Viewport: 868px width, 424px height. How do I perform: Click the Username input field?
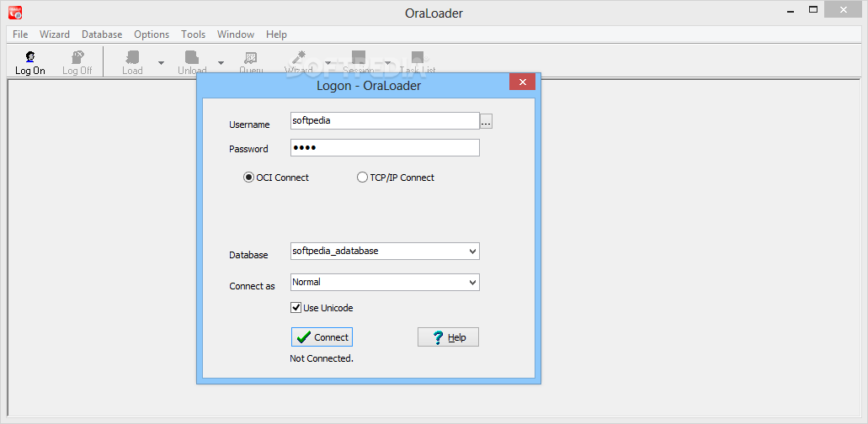[385, 120]
